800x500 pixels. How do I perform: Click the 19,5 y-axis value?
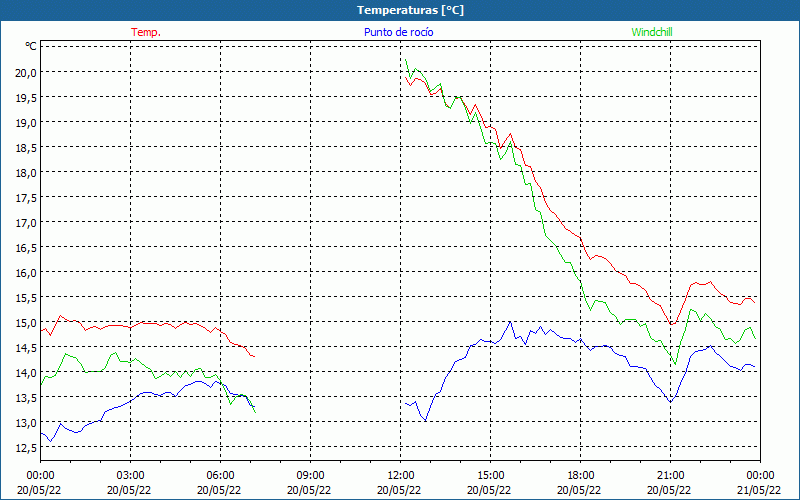[x=26, y=97]
